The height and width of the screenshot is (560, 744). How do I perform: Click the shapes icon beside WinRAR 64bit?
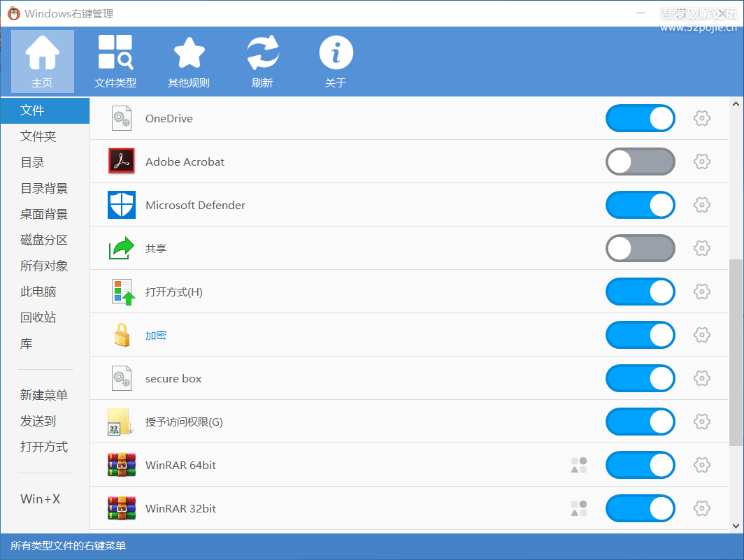[578, 466]
